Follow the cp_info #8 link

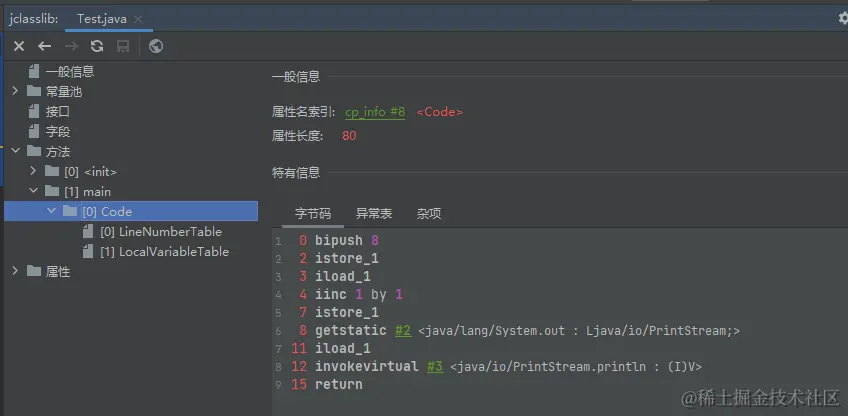click(x=375, y=112)
